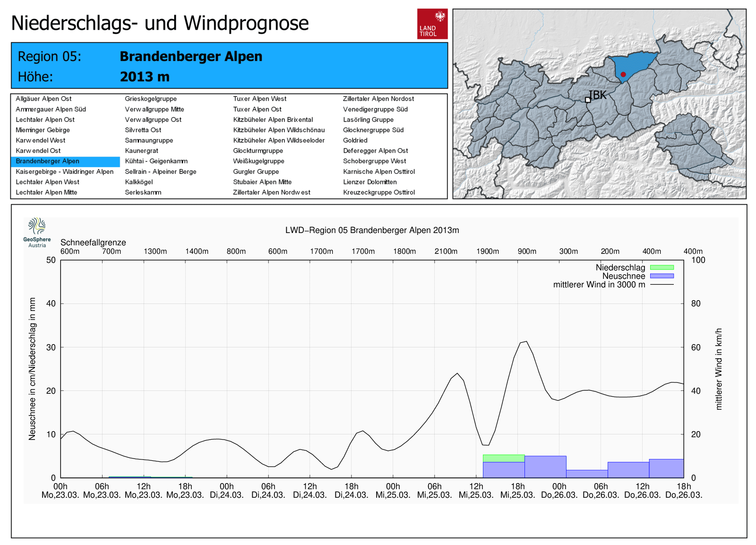The image size is (756, 545).
Task: Click the red dot on the map
Action: pyautogui.click(x=623, y=75)
